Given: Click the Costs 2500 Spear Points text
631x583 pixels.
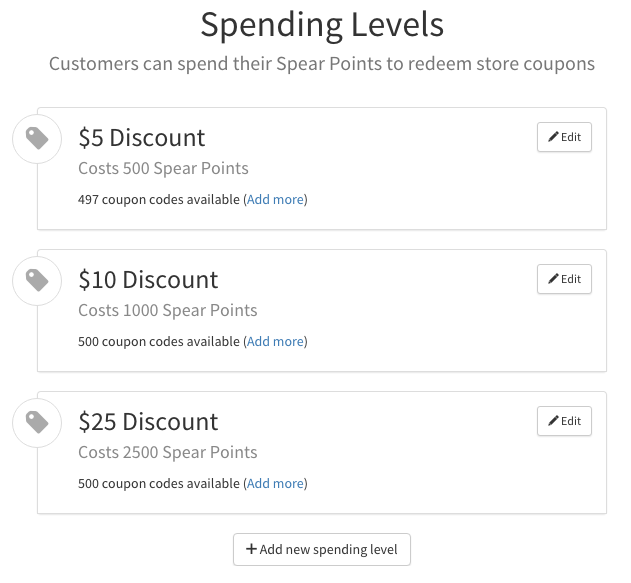Looking at the screenshot, I should pos(167,452).
